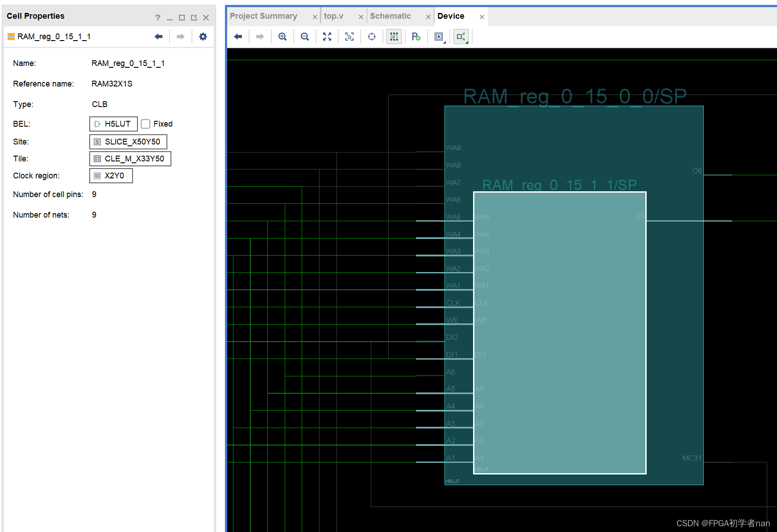Select the Zoom In tool
The height and width of the screenshot is (532, 777).
point(283,36)
